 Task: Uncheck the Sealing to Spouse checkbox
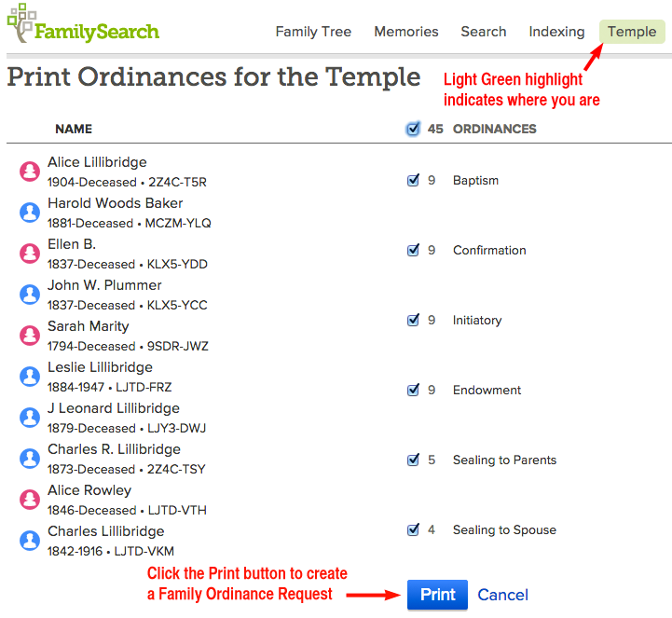pos(413,529)
